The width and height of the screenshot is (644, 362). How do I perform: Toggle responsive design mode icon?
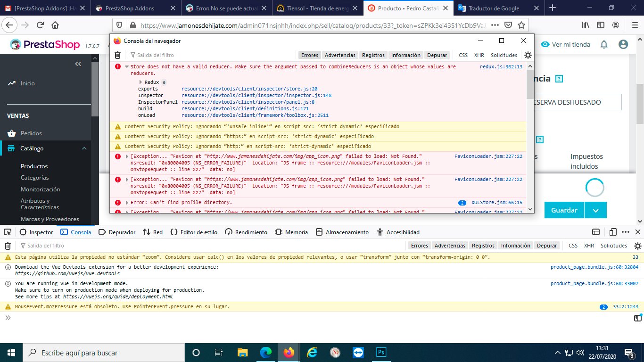pyautogui.click(x=612, y=232)
